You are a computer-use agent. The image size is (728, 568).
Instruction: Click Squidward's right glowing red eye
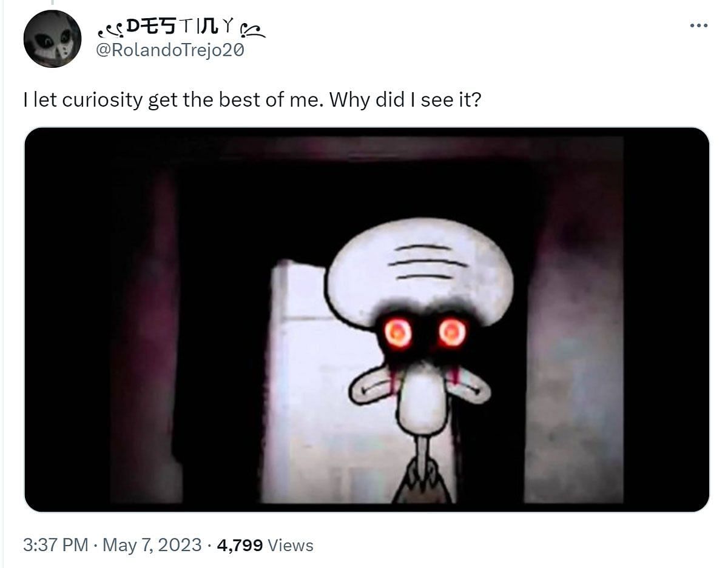(453, 332)
